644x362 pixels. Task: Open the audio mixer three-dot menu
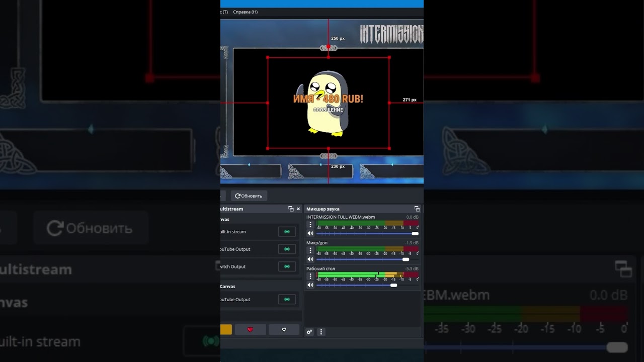coord(321,332)
